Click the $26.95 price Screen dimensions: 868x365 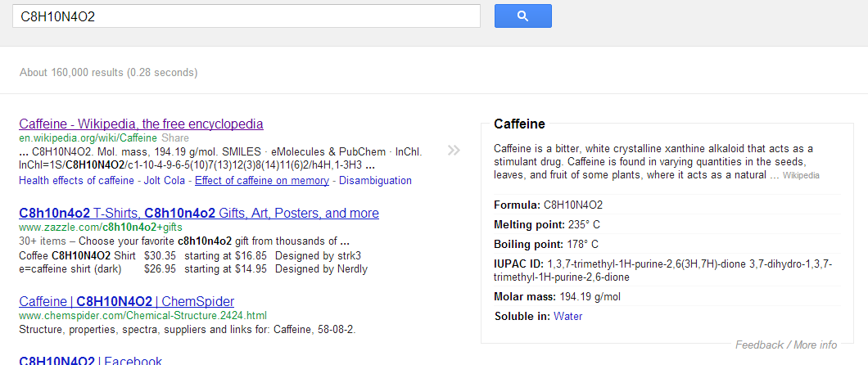160,269
